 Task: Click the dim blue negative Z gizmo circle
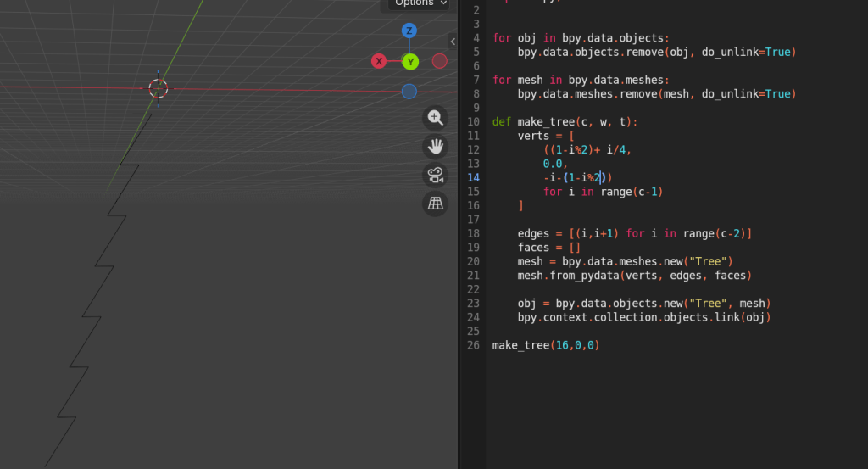coord(409,91)
